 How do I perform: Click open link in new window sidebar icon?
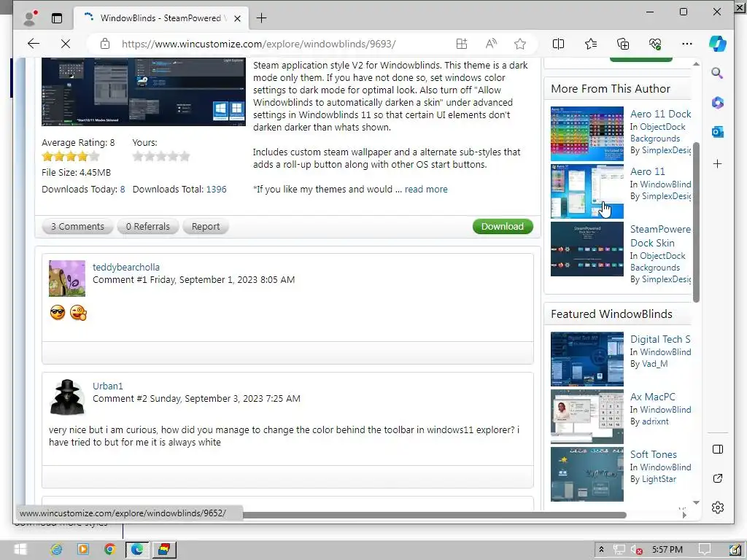tap(718, 478)
